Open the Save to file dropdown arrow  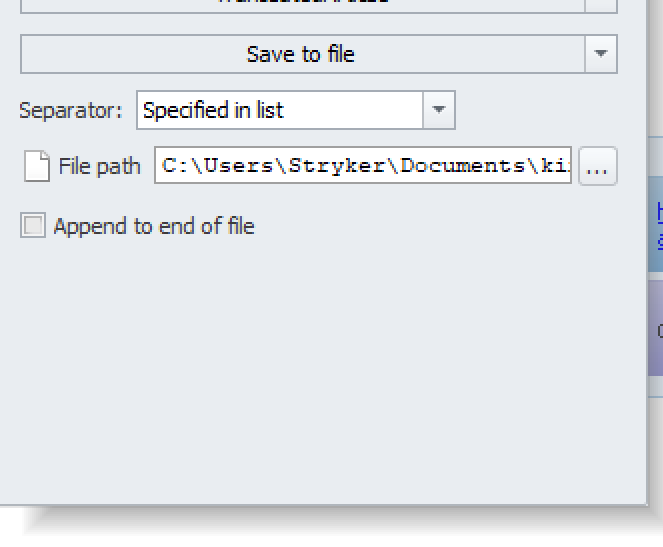tap(601, 54)
